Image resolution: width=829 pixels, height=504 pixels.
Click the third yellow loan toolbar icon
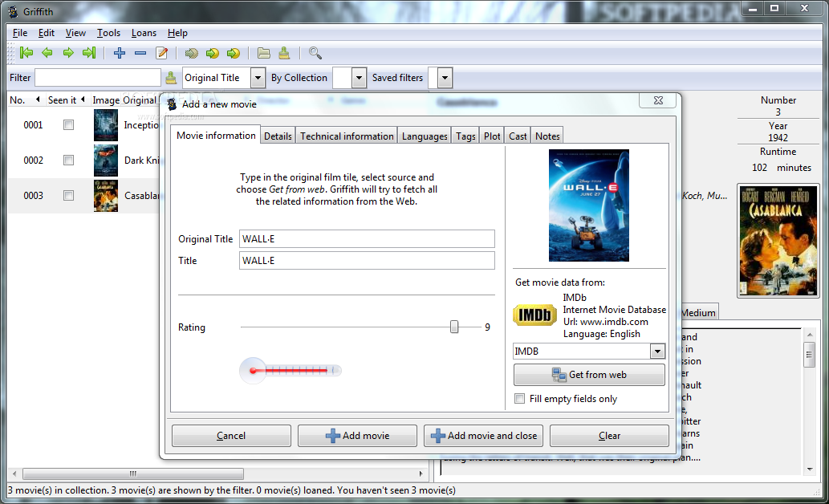pyautogui.click(x=234, y=54)
